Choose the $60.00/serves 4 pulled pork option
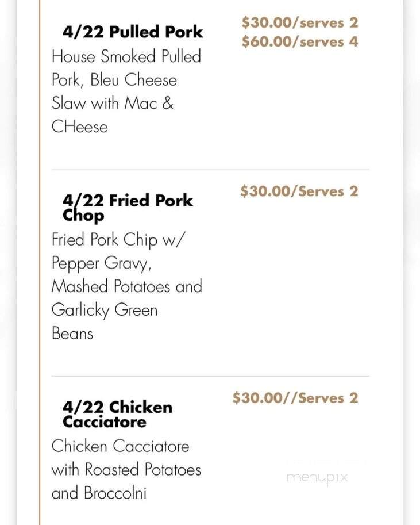 click(x=300, y=41)
